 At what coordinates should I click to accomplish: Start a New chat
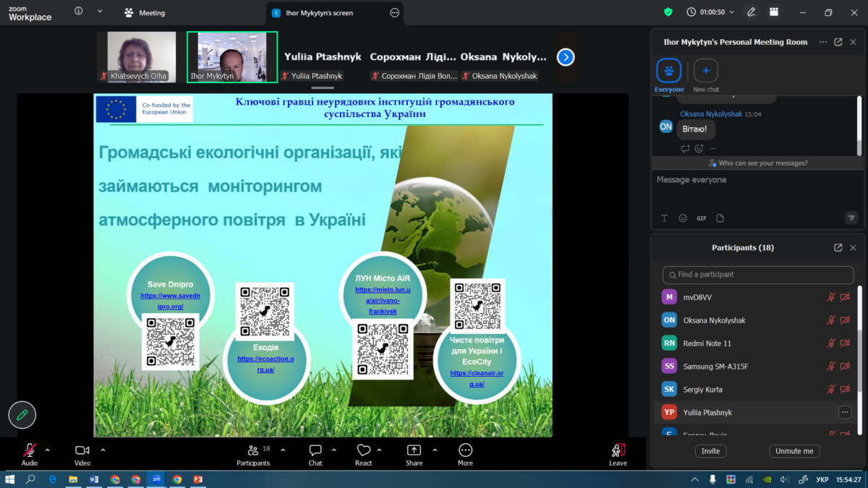click(706, 75)
